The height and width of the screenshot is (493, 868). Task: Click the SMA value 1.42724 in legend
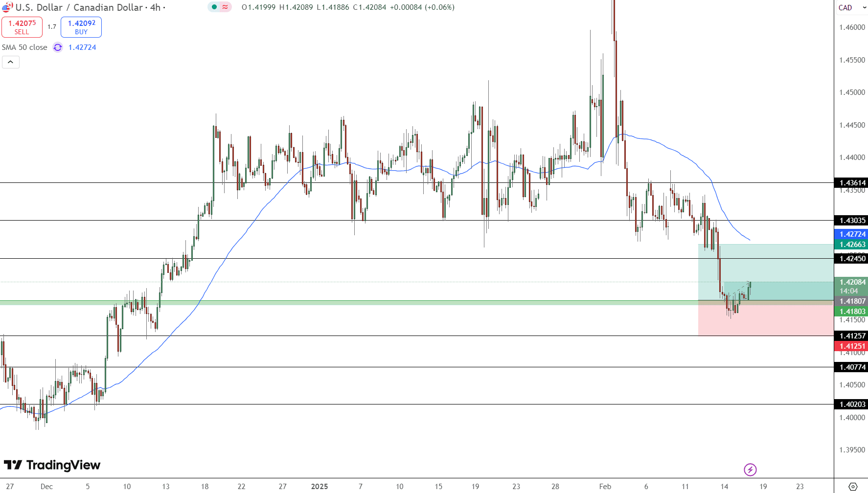click(x=82, y=47)
